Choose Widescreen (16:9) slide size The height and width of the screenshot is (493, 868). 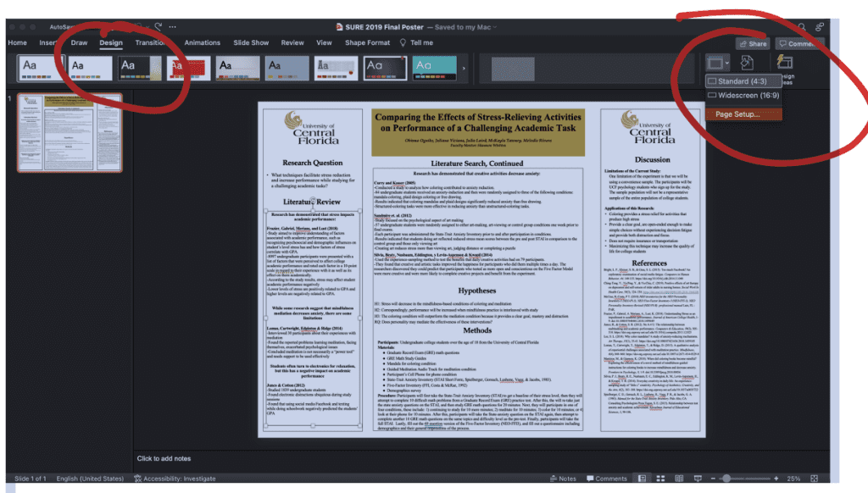pos(744,95)
